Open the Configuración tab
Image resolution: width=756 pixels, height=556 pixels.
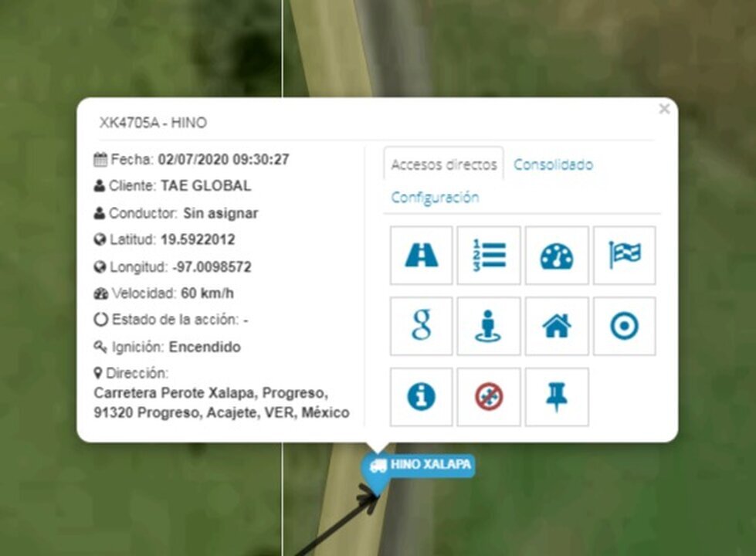coord(435,197)
